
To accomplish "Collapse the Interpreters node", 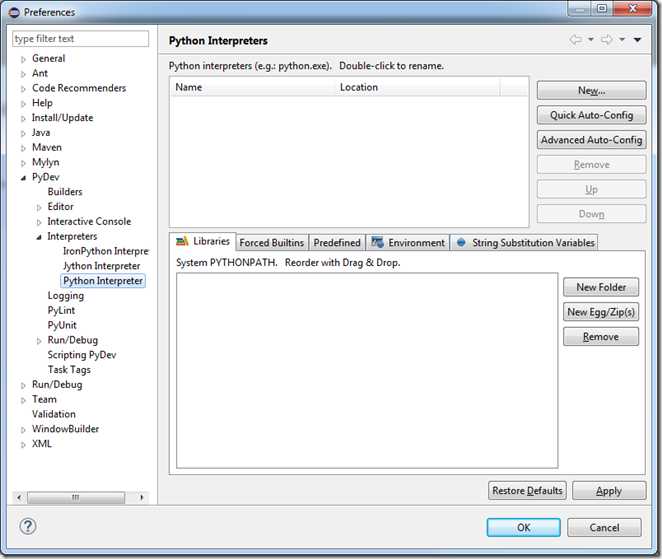I will point(39,237).
